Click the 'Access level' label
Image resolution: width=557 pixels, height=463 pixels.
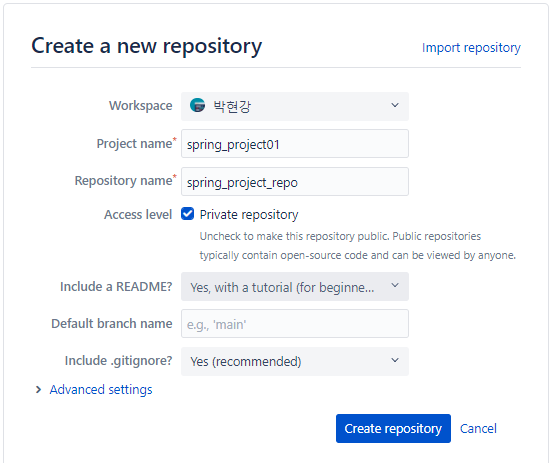[138, 215]
